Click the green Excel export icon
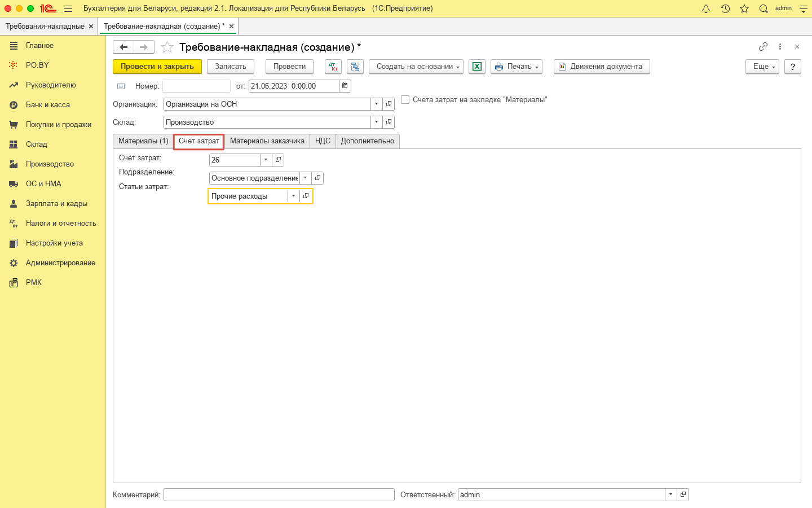The height and width of the screenshot is (508, 812). (x=477, y=67)
